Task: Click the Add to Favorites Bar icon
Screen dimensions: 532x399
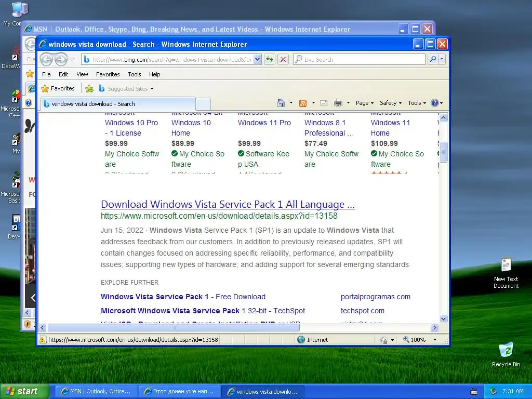Action: click(x=89, y=89)
